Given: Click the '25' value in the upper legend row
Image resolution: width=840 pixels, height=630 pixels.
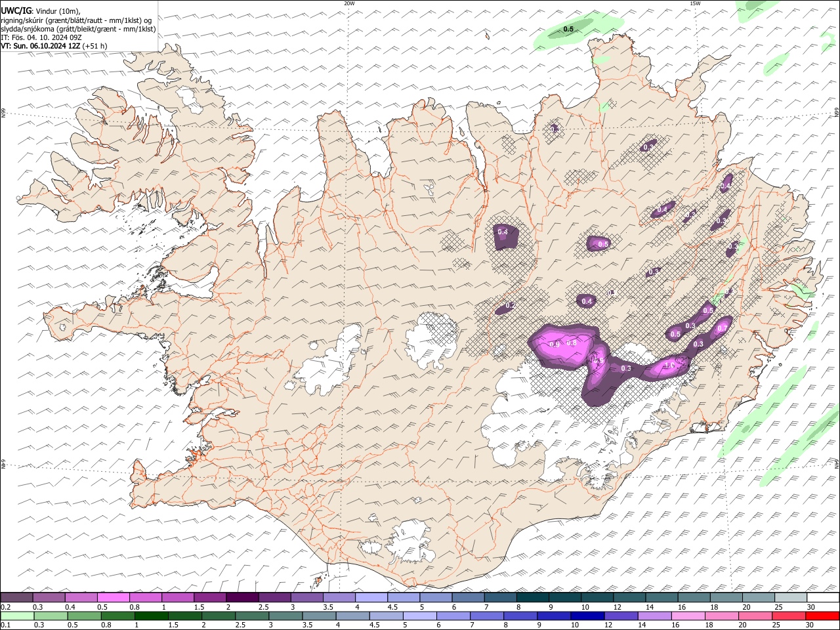Looking at the screenshot, I should click(778, 607).
